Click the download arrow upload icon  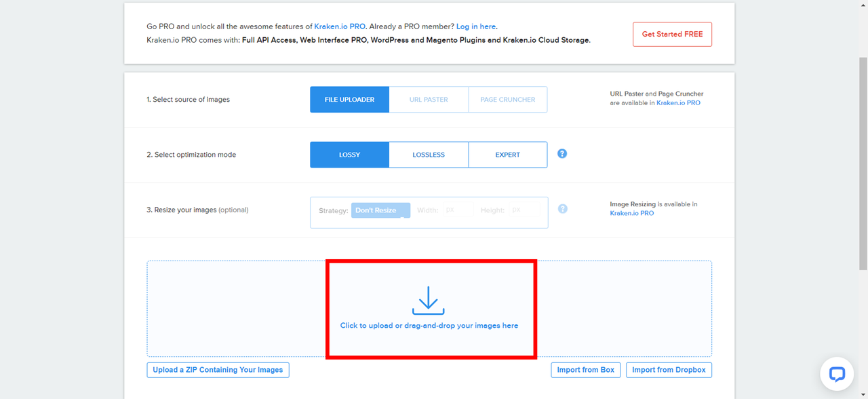428,301
